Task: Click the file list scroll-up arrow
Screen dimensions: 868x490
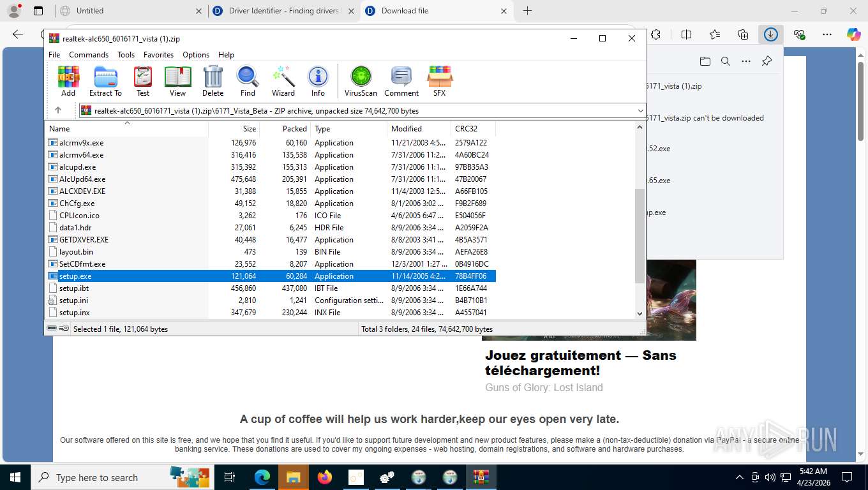Action: (640, 128)
